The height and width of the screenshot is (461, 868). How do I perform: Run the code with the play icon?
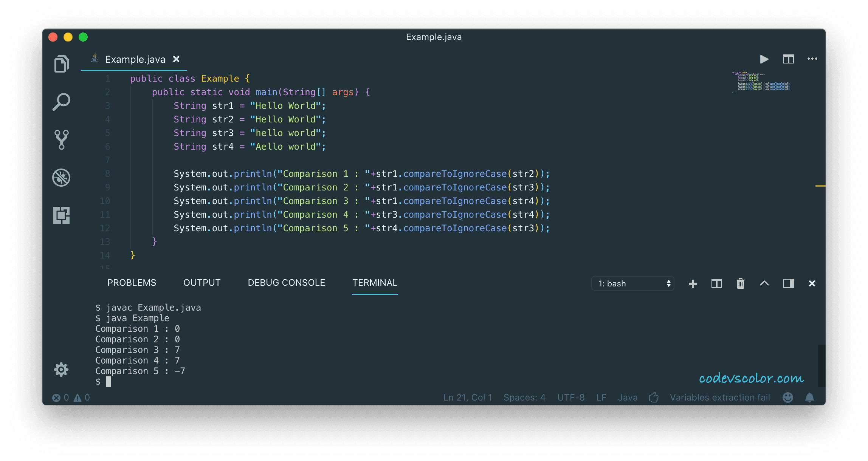764,59
